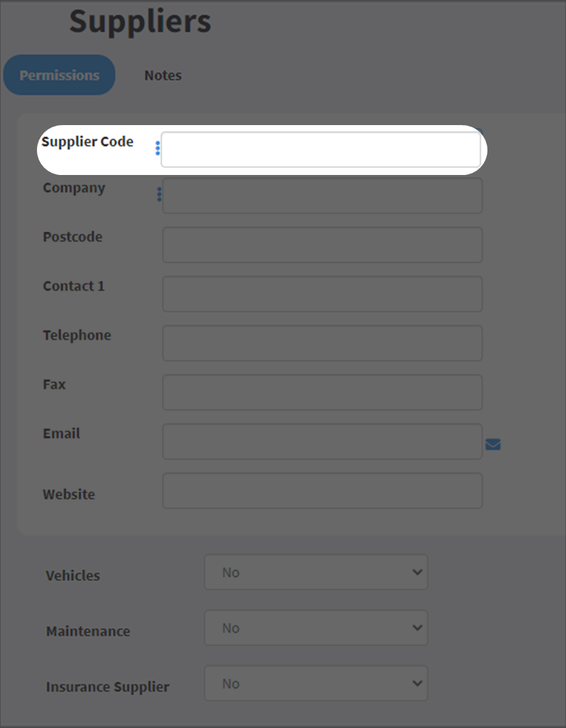Expand the Vehicles dropdown

click(x=316, y=572)
